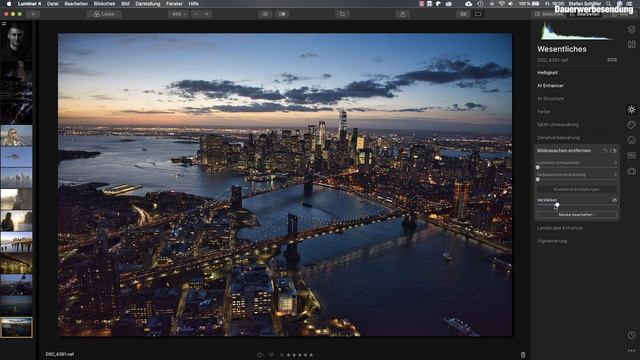Switch to gallery grid view icon
Image resolution: width=640 pixels, height=360 pixels.
pos(463,14)
